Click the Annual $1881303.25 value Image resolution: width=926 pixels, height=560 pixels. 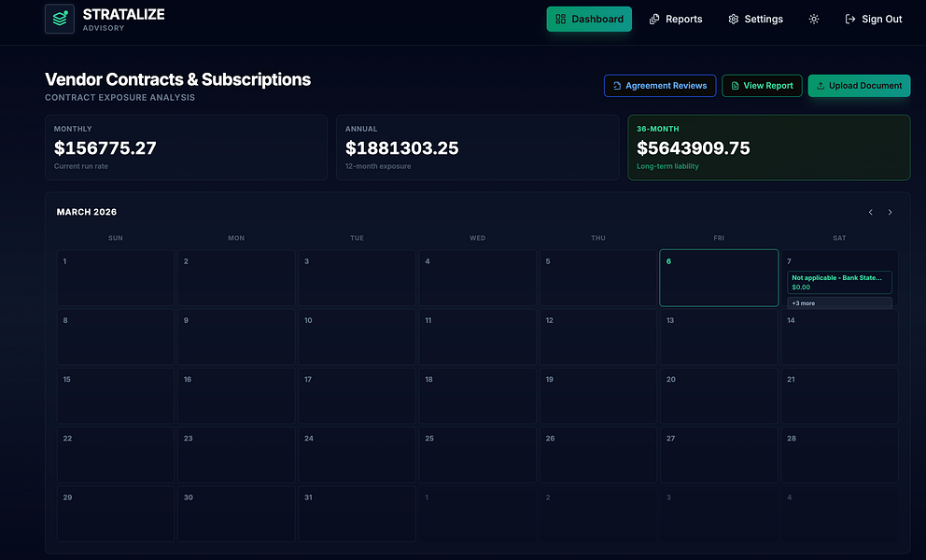coord(401,147)
